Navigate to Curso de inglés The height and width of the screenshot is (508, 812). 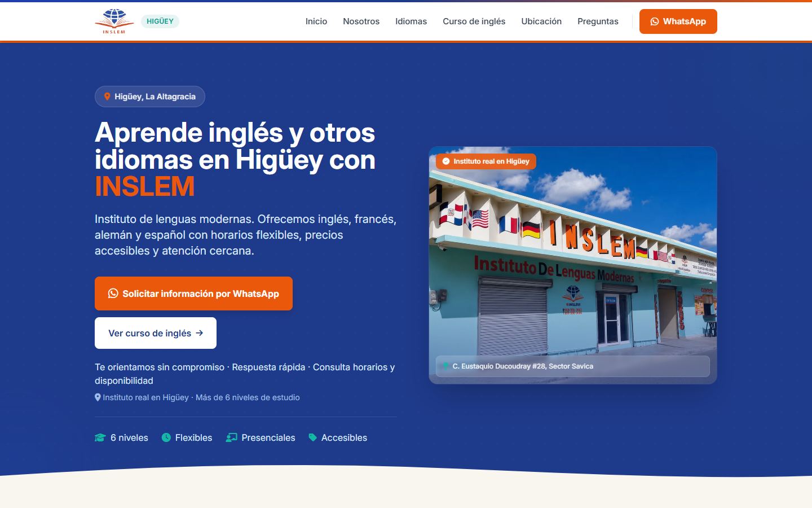coord(474,21)
